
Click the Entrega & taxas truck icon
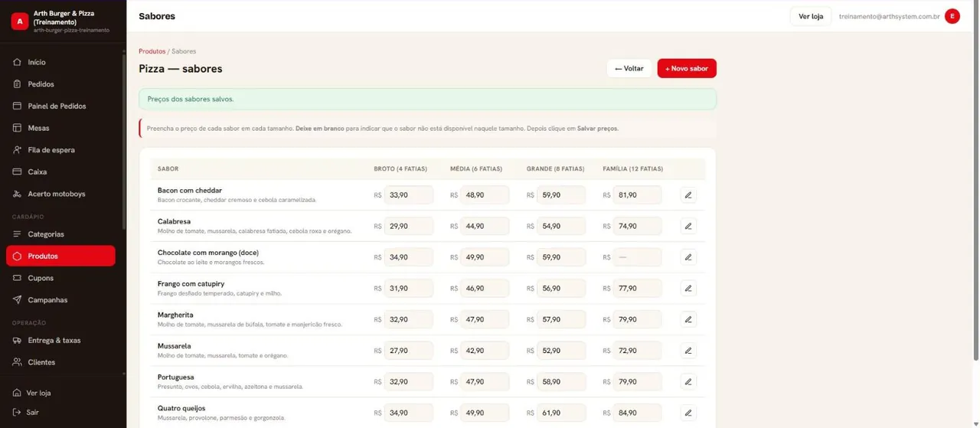(17, 340)
